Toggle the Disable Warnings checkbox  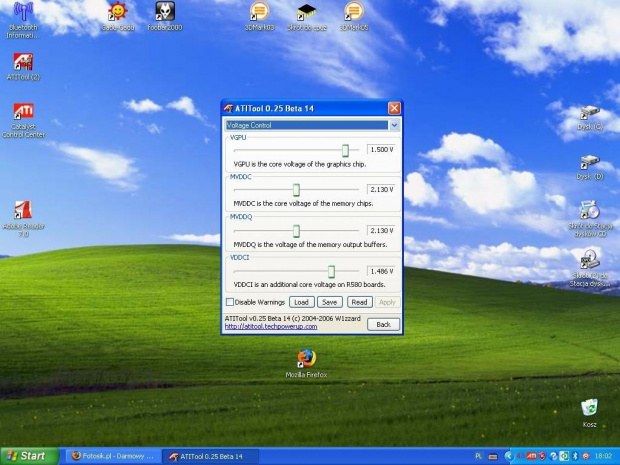tap(230, 302)
